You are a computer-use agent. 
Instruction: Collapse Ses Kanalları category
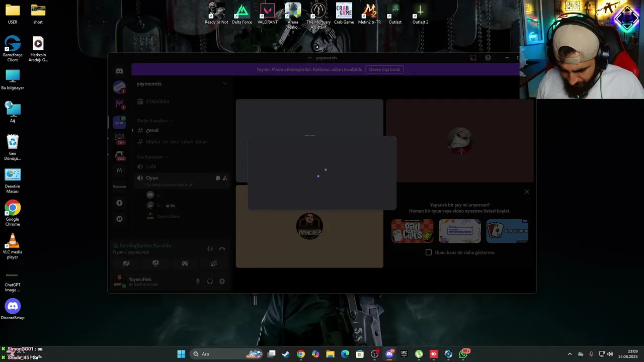pyautogui.click(x=152, y=157)
